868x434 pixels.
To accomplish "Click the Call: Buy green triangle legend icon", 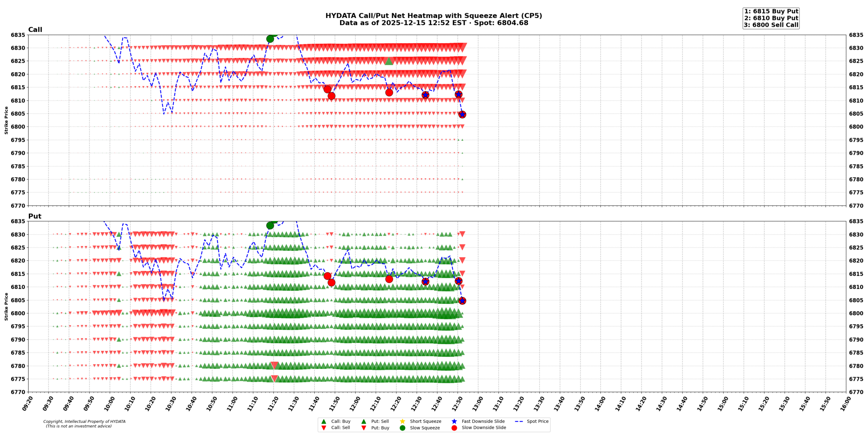I will [323, 421].
